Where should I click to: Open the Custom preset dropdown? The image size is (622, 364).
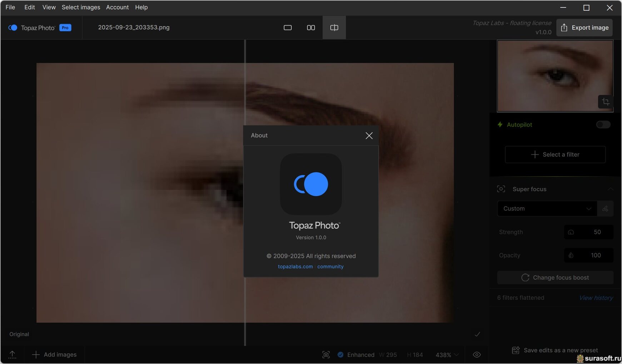coord(547,209)
